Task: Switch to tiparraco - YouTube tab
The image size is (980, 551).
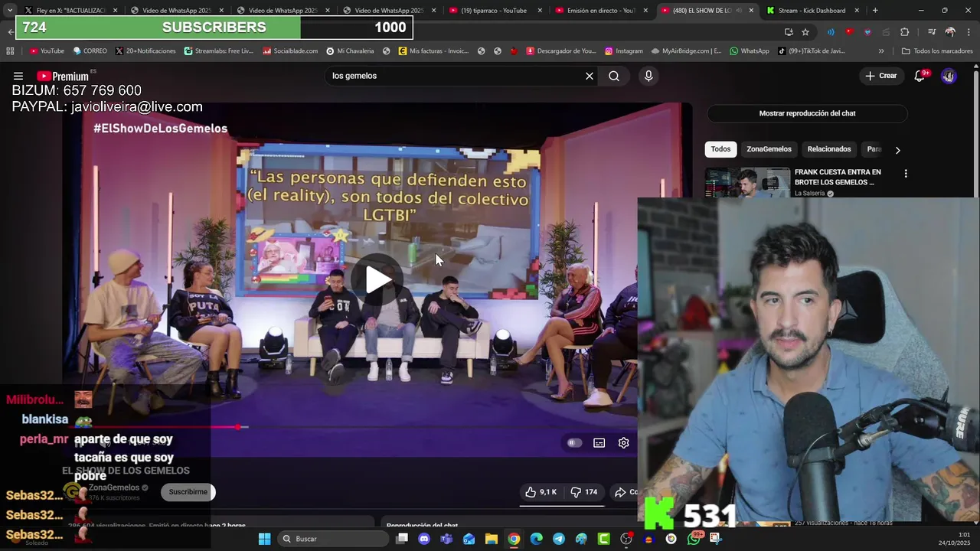Action: [494, 11]
